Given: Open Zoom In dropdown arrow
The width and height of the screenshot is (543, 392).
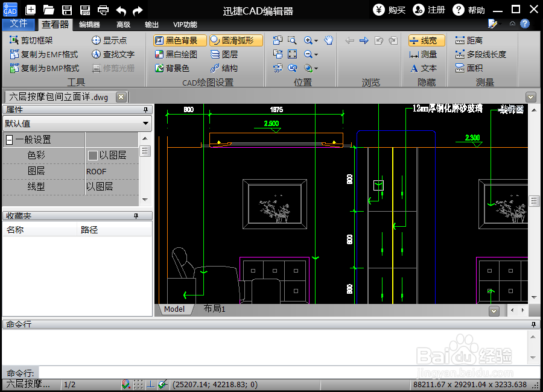Looking at the screenshot, I should pyautogui.click(x=316, y=41).
